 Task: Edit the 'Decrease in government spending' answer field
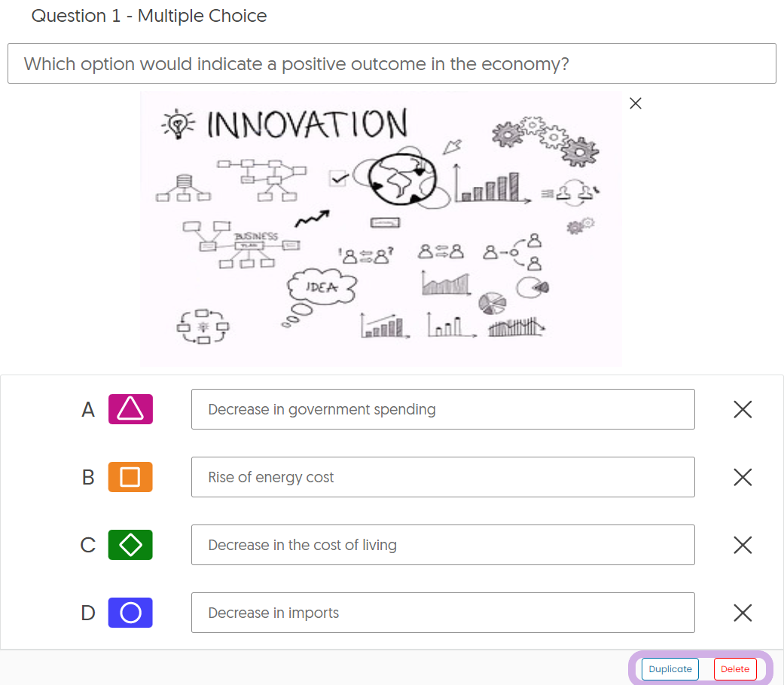pyautogui.click(x=443, y=409)
